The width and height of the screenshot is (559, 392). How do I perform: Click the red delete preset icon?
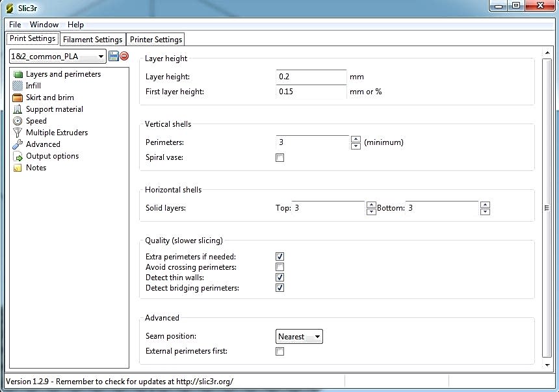point(124,57)
